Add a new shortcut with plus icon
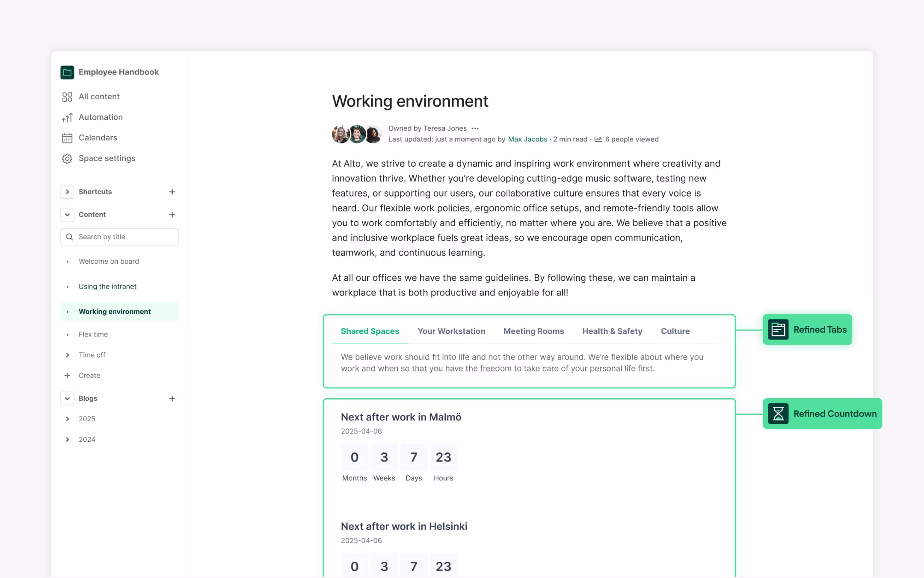924x578 pixels. click(172, 192)
